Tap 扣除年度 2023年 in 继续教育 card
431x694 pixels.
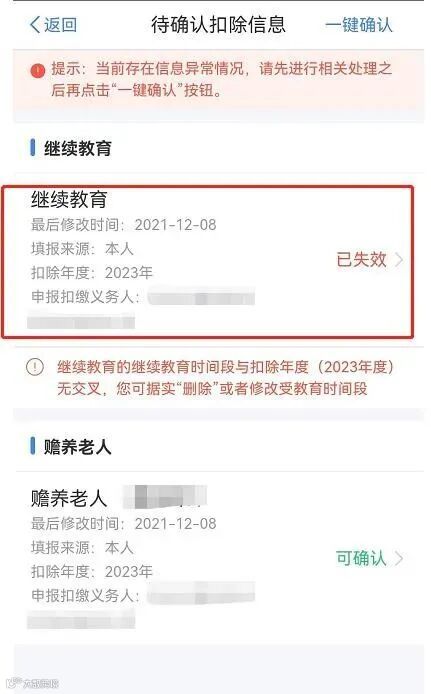[x=92, y=273]
